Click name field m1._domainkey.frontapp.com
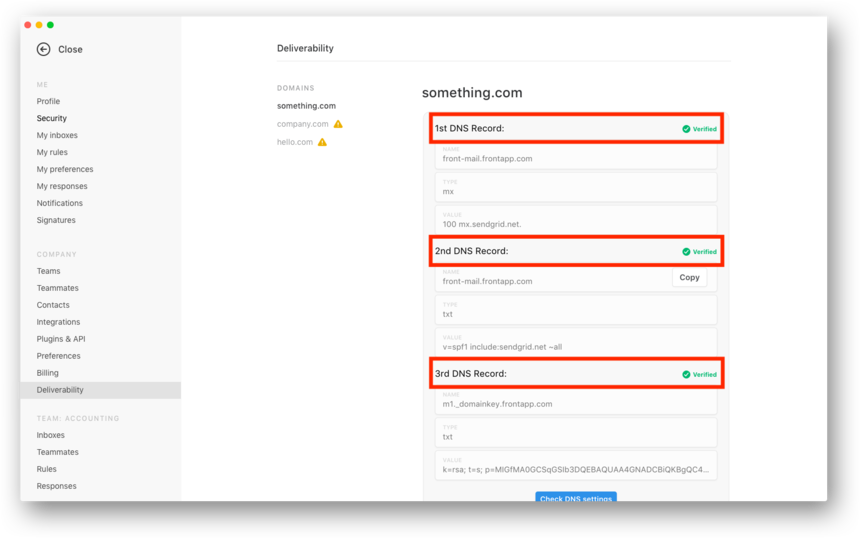860x538 pixels. tap(576, 401)
